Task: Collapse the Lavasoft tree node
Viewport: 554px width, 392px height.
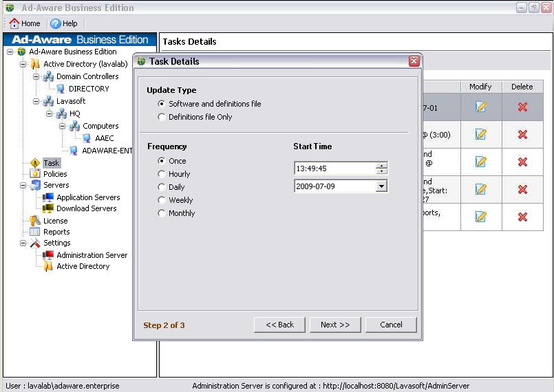Action: [x=36, y=101]
